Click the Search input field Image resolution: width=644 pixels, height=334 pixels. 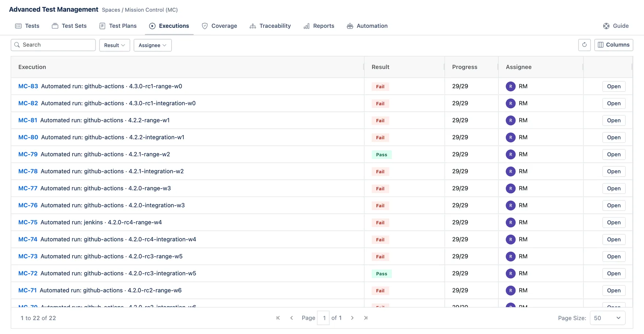(x=53, y=45)
